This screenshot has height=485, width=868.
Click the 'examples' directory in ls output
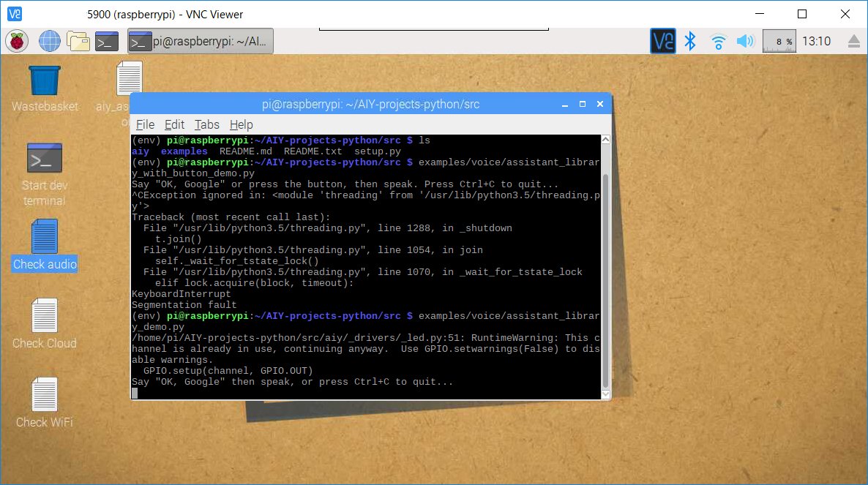click(184, 151)
